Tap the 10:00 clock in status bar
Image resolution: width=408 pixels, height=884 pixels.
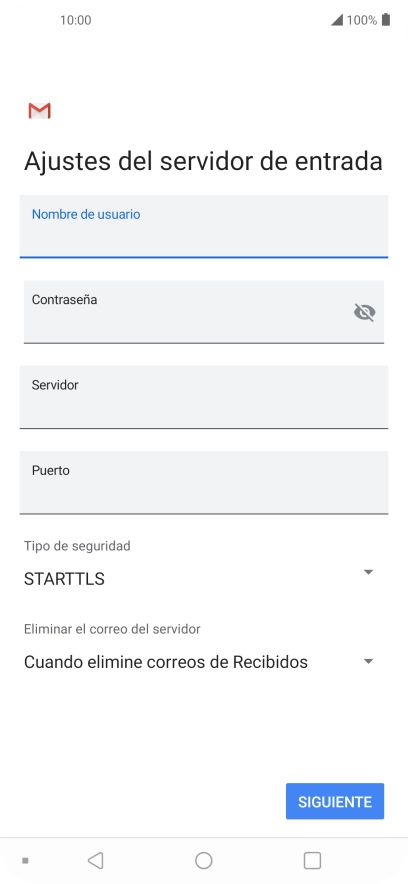76,20
